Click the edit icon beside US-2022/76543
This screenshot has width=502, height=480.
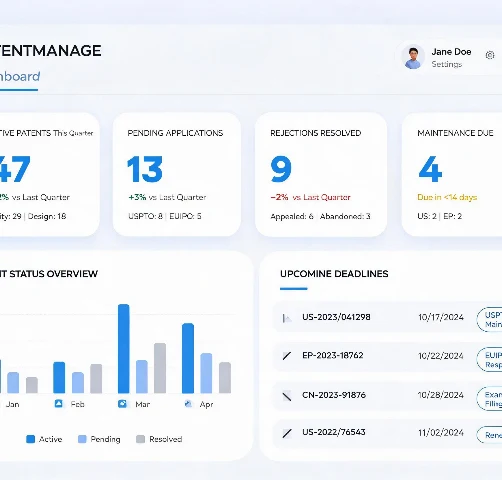[x=287, y=433]
